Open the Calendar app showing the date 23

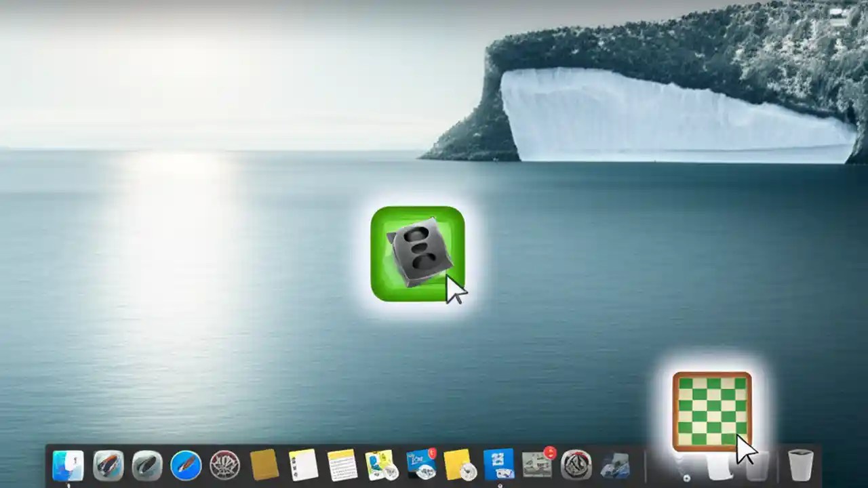[x=500, y=464]
